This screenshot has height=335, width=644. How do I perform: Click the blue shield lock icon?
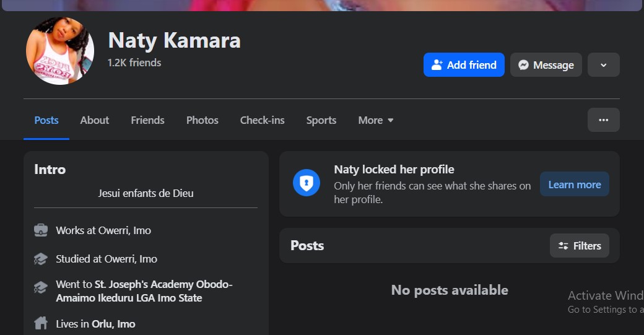306,183
